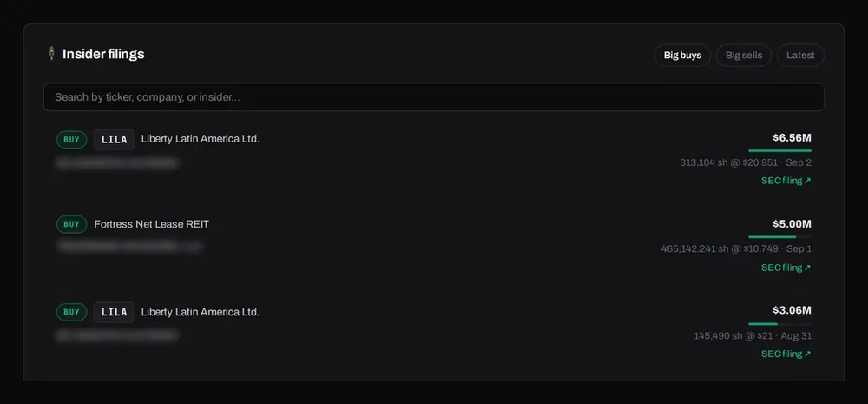Click the icon beside the Insider filings title
868x404 pixels.
tap(51, 54)
